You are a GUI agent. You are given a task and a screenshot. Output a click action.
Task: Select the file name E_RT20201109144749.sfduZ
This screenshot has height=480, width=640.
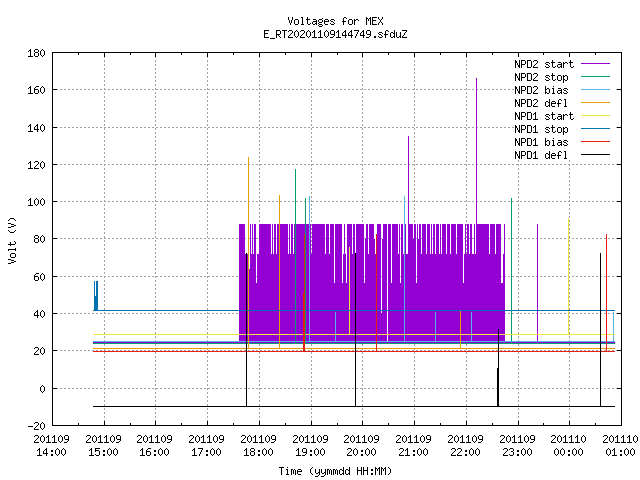pyautogui.click(x=335, y=34)
